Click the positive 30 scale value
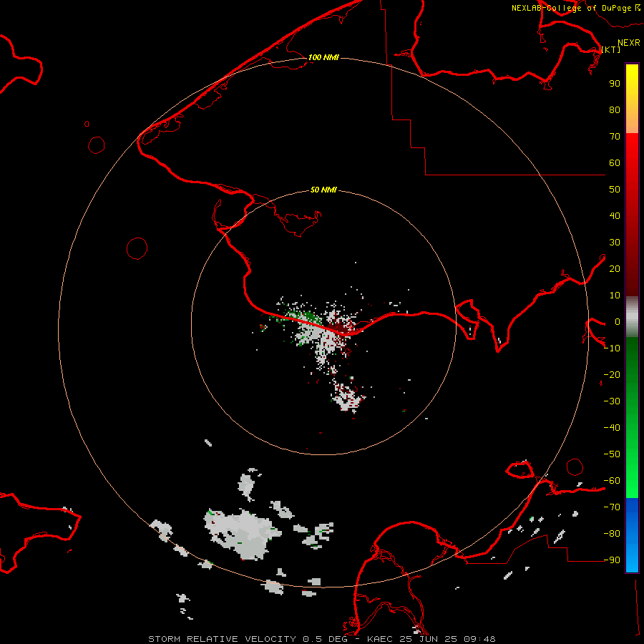644x644 pixels. 615,243
